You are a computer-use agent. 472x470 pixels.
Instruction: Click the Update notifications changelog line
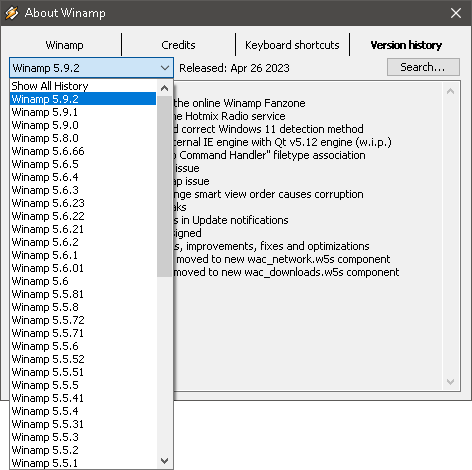[x=231, y=220]
